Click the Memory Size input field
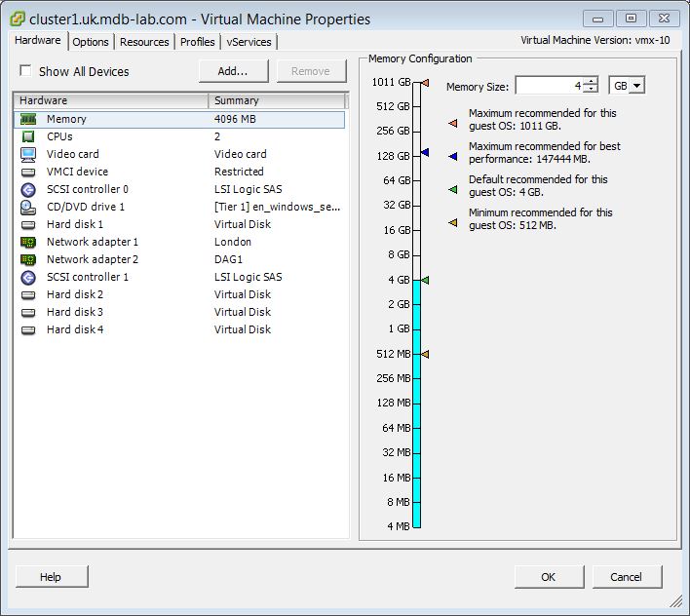690x616 pixels. pyautogui.click(x=549, y=86)
